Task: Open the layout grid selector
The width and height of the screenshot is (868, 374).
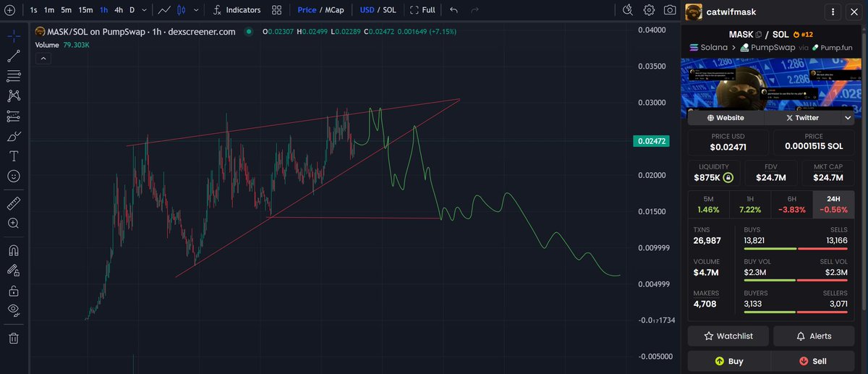Action: [x=277, y=10]
